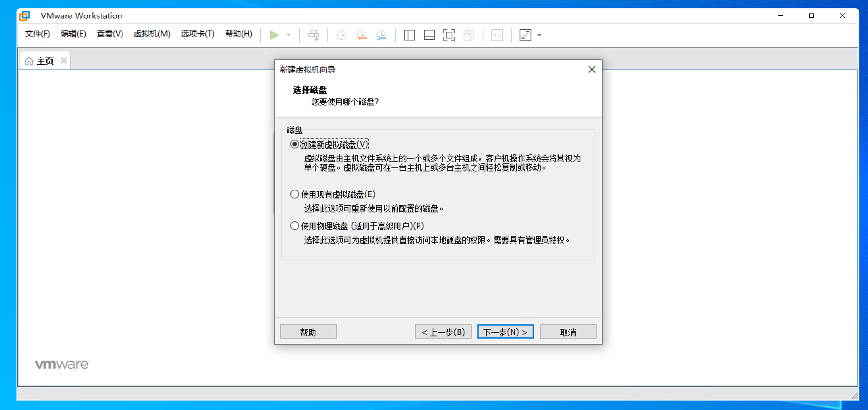Click the send Ctrl+Alt+Del icon
The width and height of the screenshot is (868, 410).
(313, 35)
